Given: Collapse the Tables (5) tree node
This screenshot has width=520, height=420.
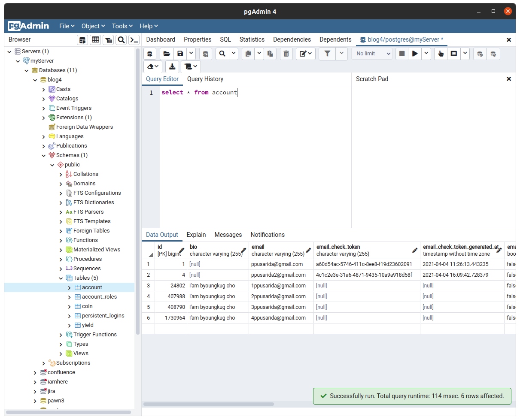Looking at the screenshot, I should (61, 278).
